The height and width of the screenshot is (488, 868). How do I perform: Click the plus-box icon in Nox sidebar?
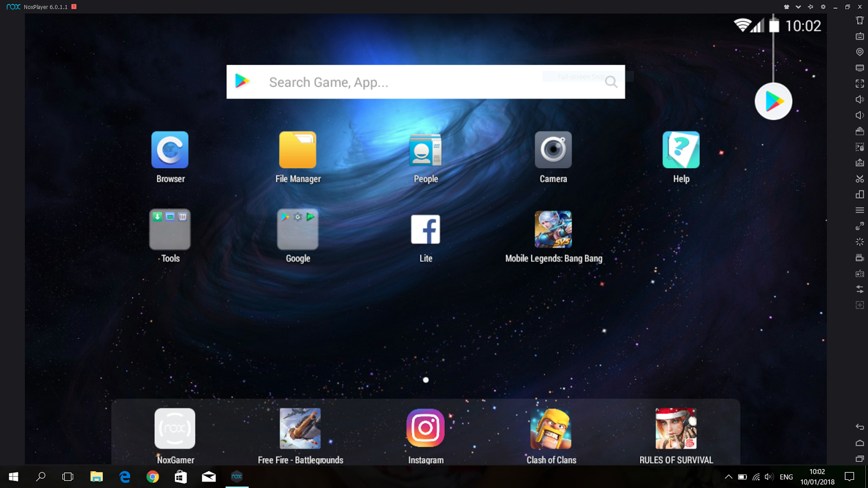pos(860,305)
